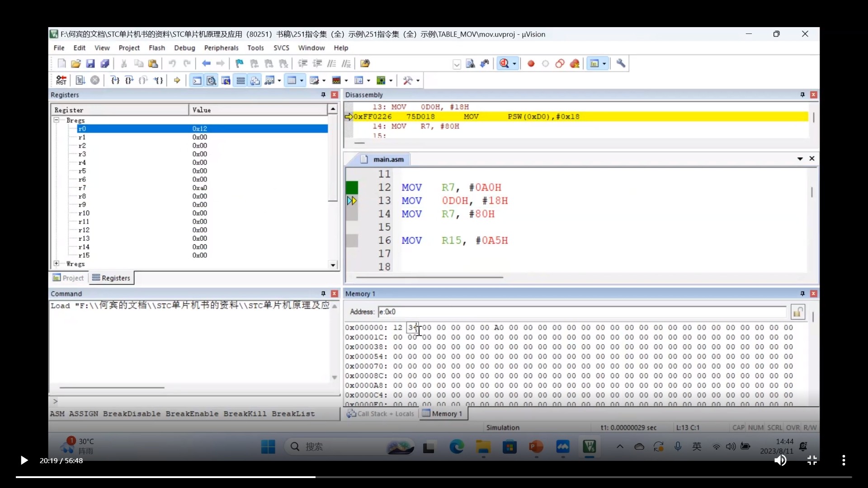The image size is (868, 488).
Task: Click the Paste clipboard icon
Action: pos(153,64)
